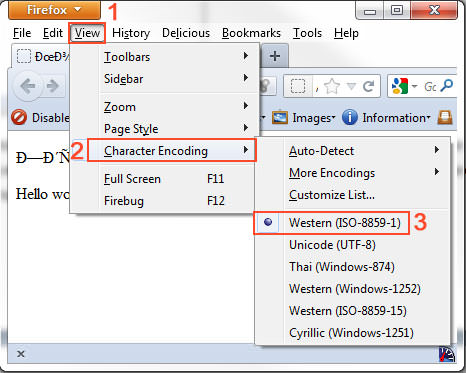Select Cyrillic (Windows-1251) encoding
The image size is (466, 373).
point(353,333)
